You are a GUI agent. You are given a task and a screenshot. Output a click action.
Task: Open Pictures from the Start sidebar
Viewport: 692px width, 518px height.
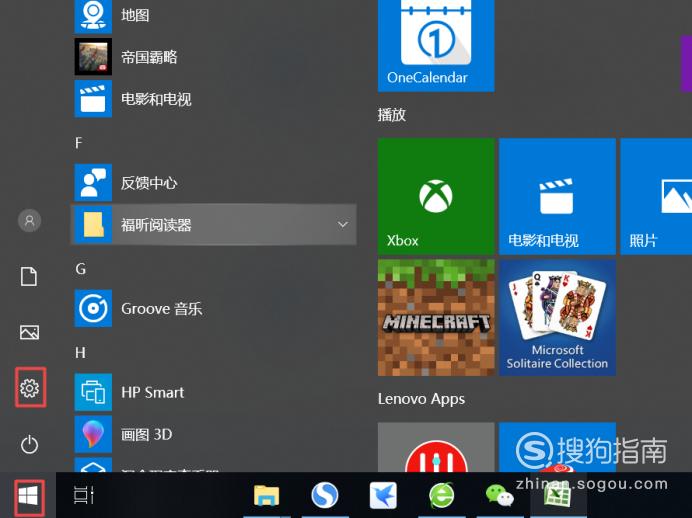coord(30,332)
